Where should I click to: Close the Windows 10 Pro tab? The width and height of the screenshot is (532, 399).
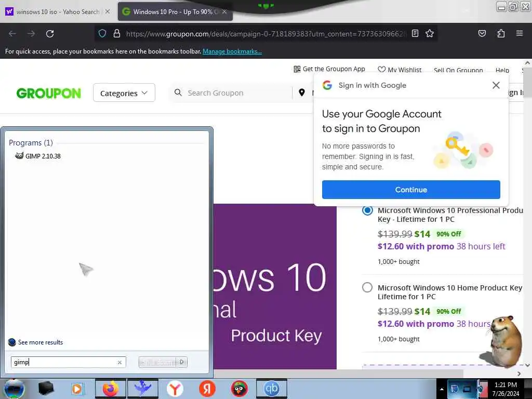tap(224, 11)
